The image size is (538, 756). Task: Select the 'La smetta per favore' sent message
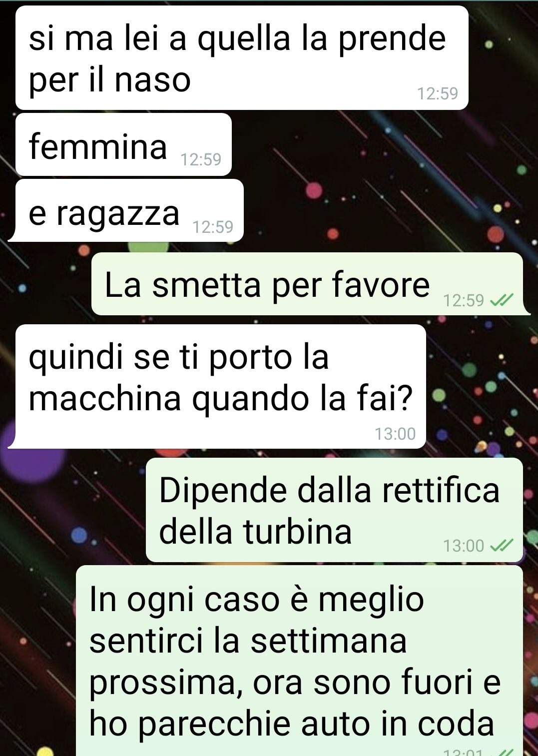pyautogui.click(x=311, y=284)
